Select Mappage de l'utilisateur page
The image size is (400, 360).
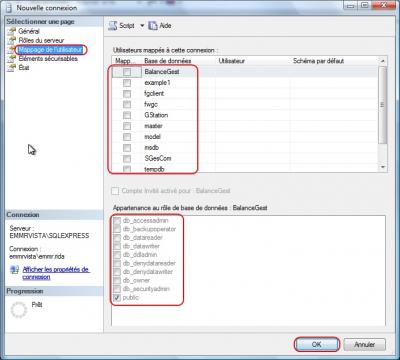point(50,50)
